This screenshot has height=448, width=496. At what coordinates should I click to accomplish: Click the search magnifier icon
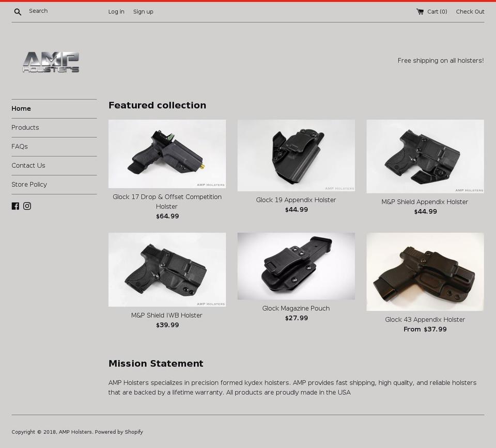(18, 12)
